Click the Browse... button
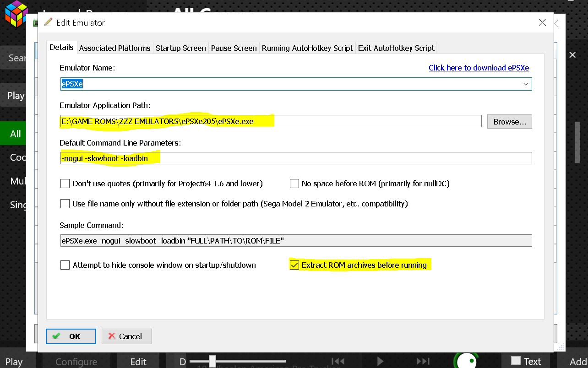 [x=510, y=121]
